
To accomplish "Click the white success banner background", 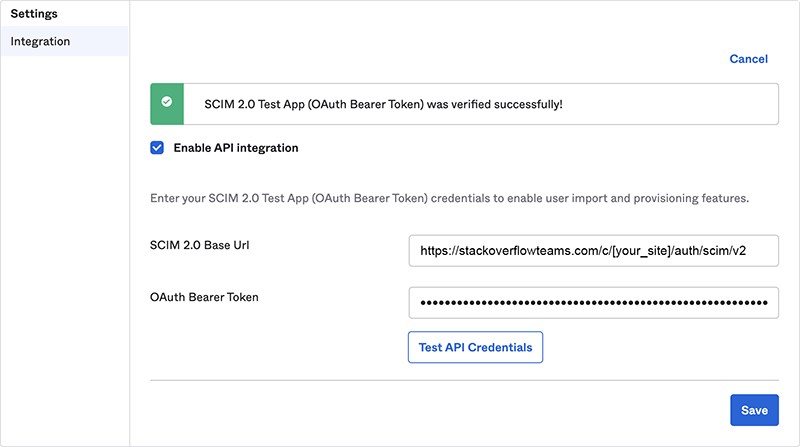I will (680, 103).
